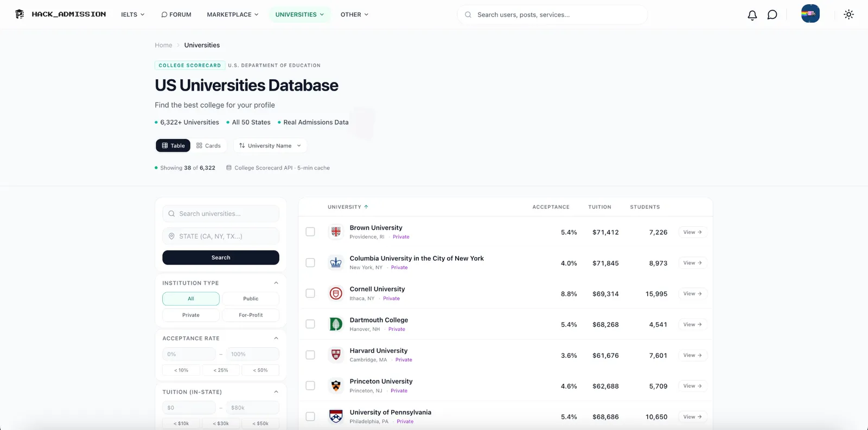Open the Marketplace dropdown menu
Viewport: 868px width, 430px height.
(x=233, y=15)
